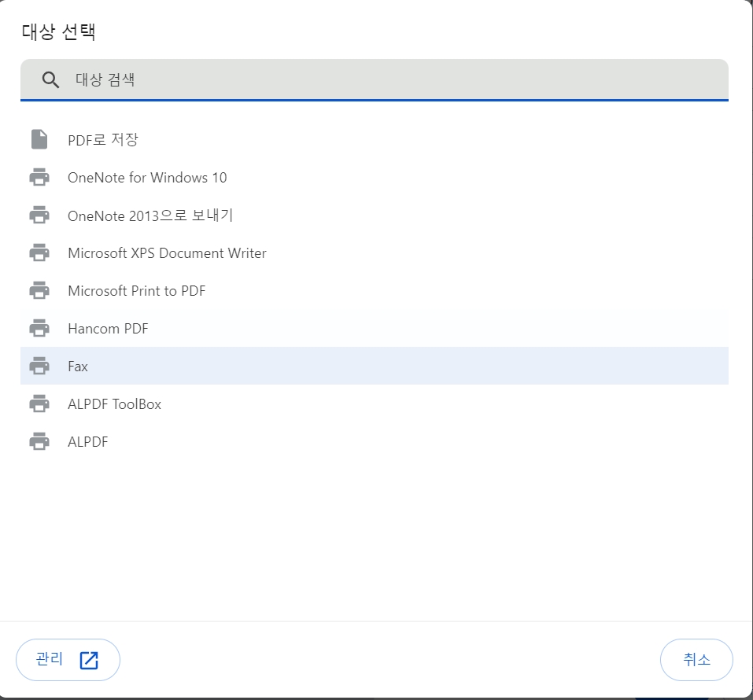Click the document icon beside PDF로 저장

tap(39, 140)
